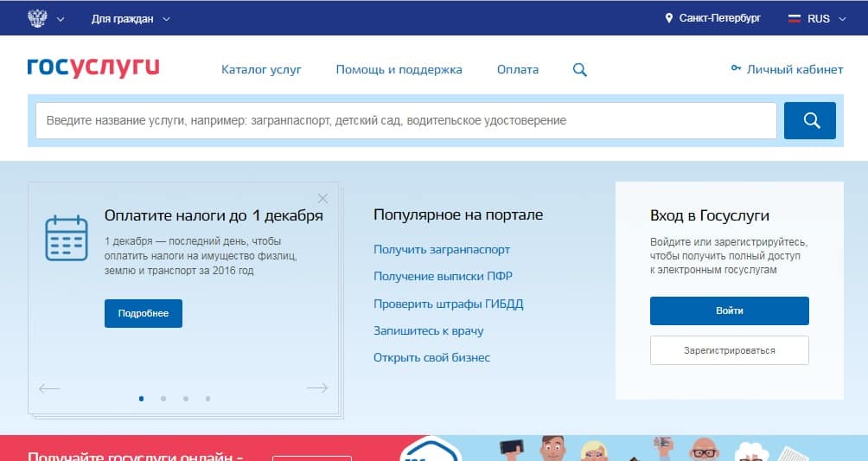
Task: Expand dropdown chevron next to emblem
Action: click(x=61, y=18)
